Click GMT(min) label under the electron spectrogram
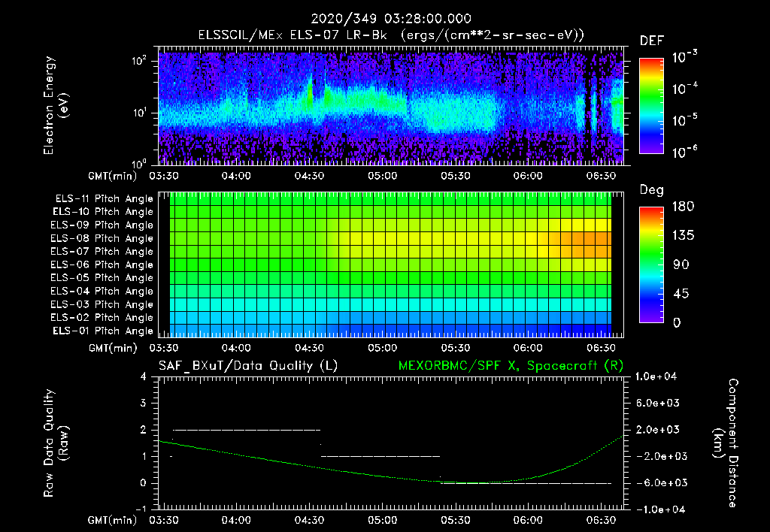The image size is (770, 532). click(x=113, y=176)
